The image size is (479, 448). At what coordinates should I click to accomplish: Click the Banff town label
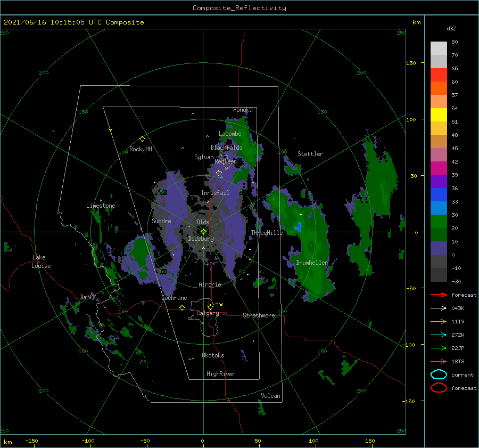pyautogui.click(x=88, y=297)
